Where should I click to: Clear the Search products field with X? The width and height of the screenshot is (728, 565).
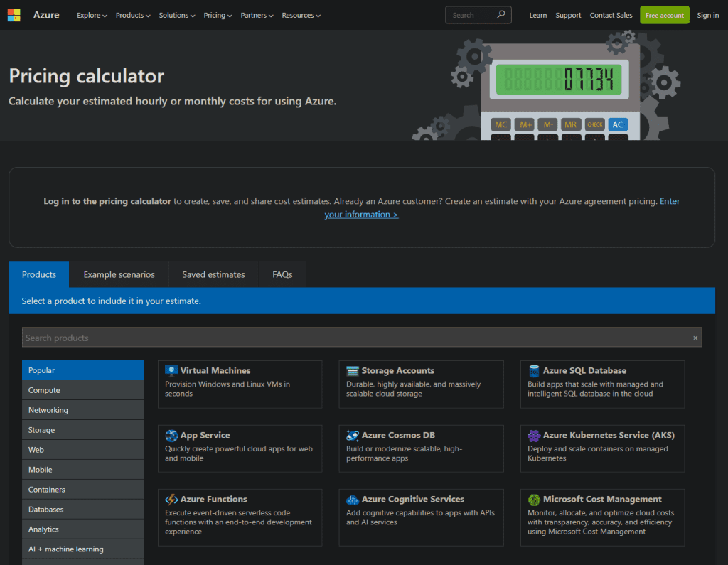(x=695, y=338)
